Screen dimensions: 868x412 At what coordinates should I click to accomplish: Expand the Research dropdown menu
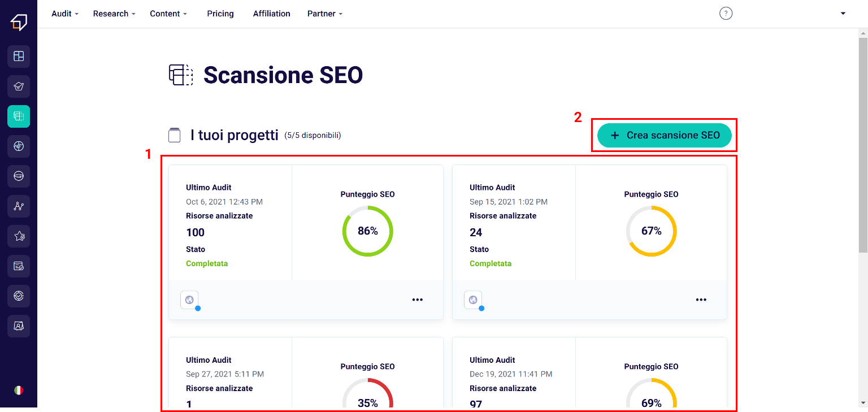pyautogui.click(x=114, y=14)
